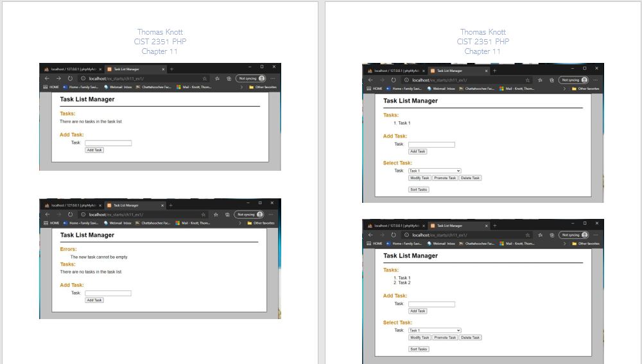Click Delete Task in the two-task screenshot

point(470,338)
